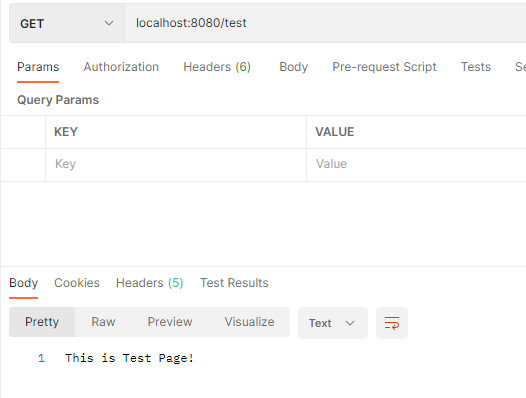Viewport: 526px width, 398px height.
Task: Click the Query Params heading
Action: (58, 100)
